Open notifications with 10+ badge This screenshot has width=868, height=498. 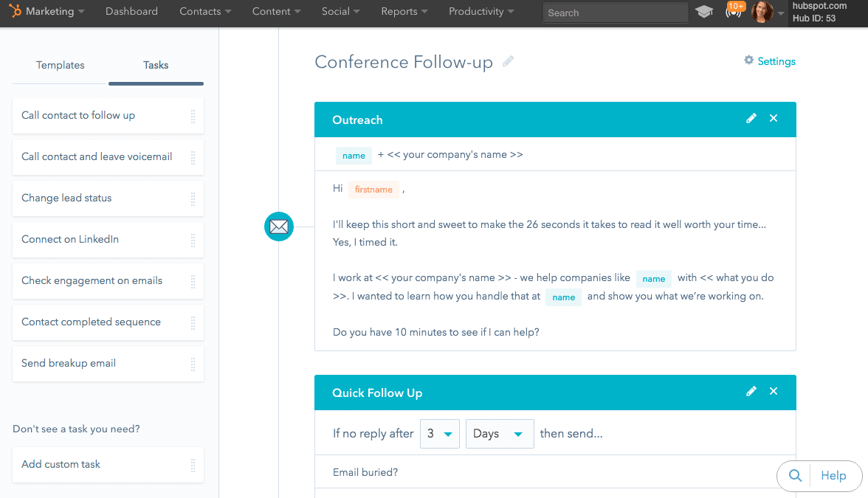tap(734, 10)
